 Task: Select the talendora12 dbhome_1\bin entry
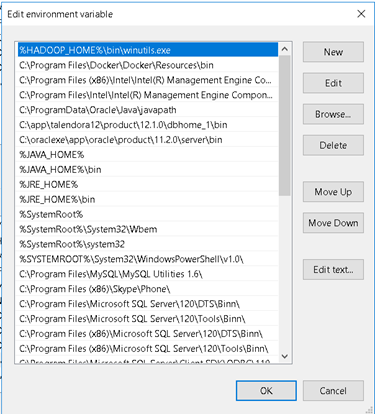(x=147, y=125)
